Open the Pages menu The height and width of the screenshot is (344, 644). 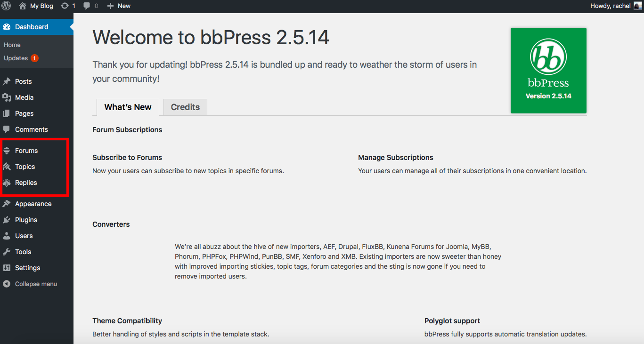pos(37,113)
